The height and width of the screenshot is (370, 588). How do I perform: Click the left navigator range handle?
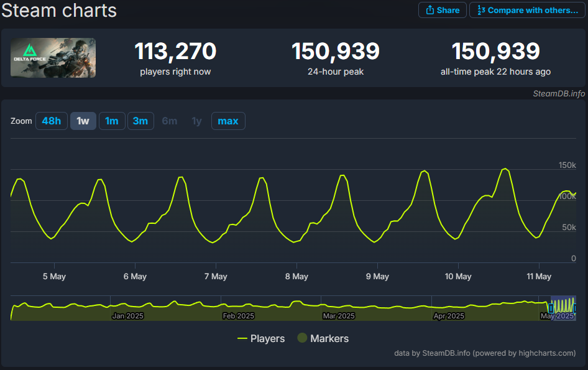point(551,308)
